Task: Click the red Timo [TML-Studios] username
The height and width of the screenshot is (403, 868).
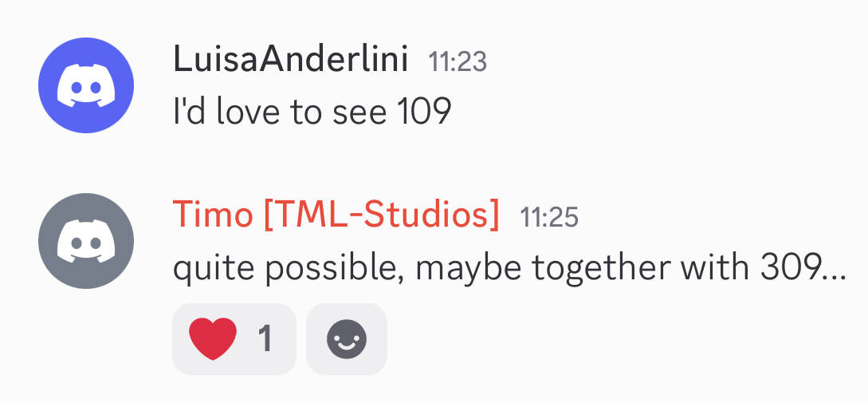Action: pyautogui.click(x=336, y=215)
